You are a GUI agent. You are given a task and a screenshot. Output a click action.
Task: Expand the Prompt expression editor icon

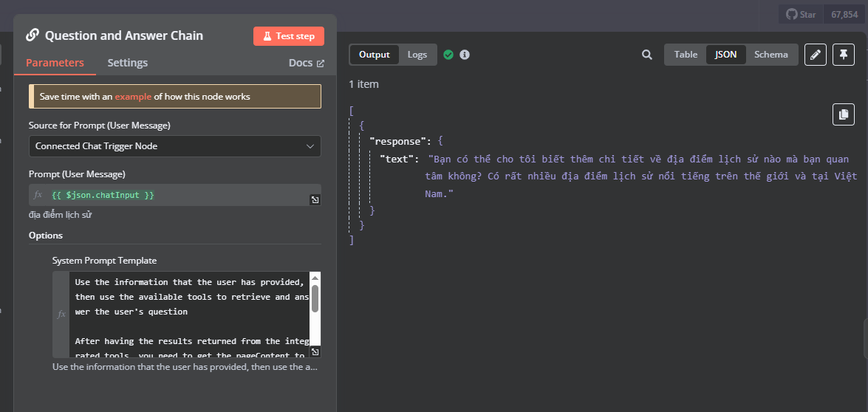[315, 200]
